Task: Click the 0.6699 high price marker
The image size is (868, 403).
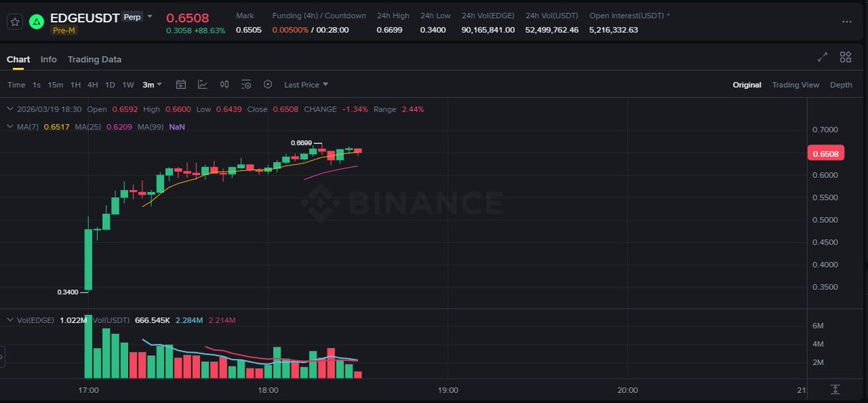Action: coord(301,143)
